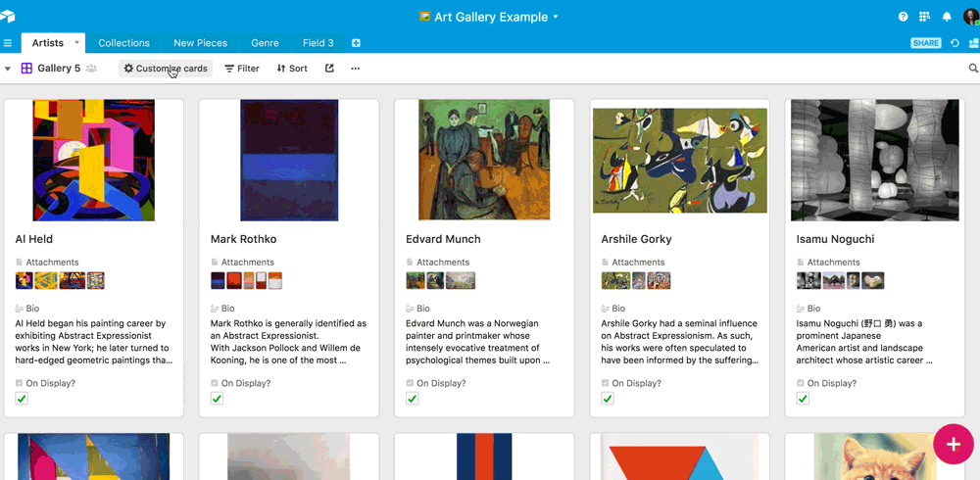Open the help question mark icon

click(904, 17)
